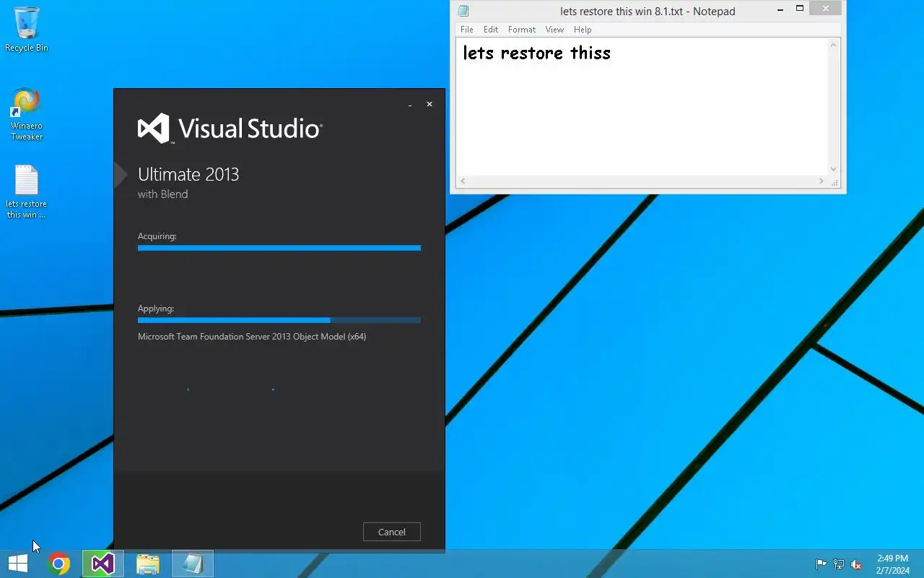Click Notepad vertical scrollbar down arrow
The height and width of the screenshot is (578, 924).
coord(833,169)
